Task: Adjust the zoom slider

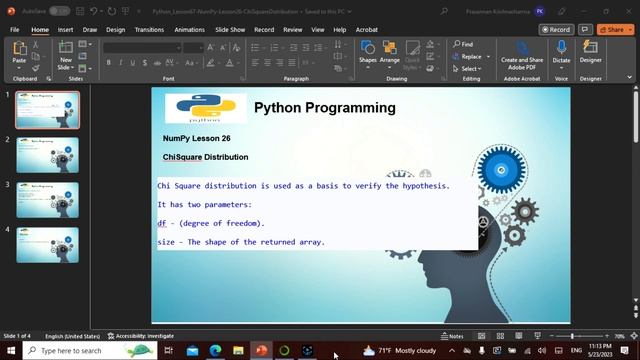Action: click(x=572, y=336)
